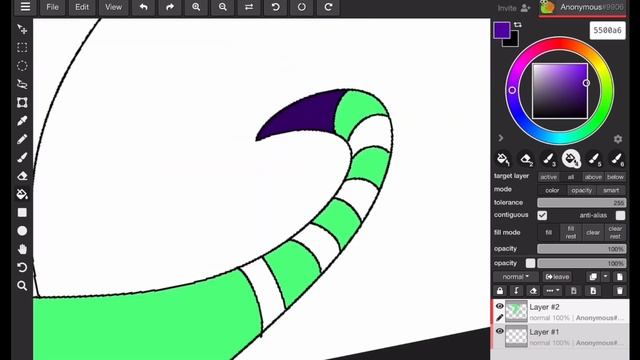
Task: Reset the view rotation
Action: pyautogui.click(x=302, y=7)
